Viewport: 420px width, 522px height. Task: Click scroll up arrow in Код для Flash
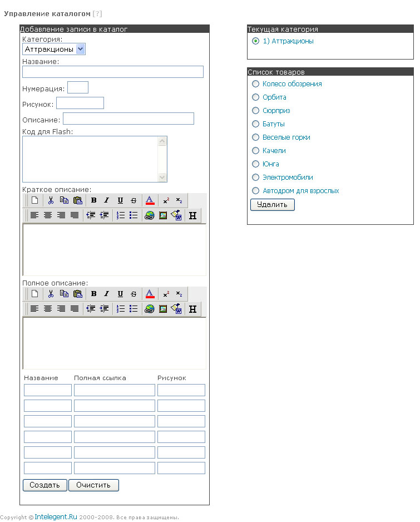(x=162, y=141)
